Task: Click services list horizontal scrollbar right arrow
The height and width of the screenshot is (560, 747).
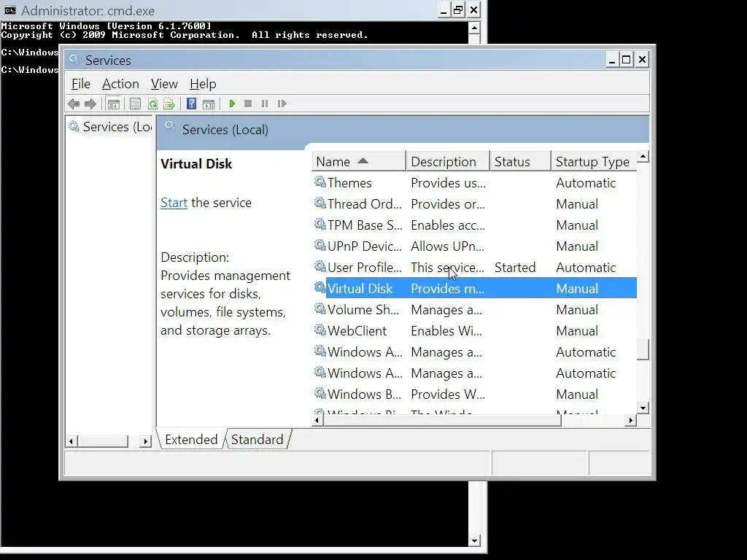Action: (631, 420)
